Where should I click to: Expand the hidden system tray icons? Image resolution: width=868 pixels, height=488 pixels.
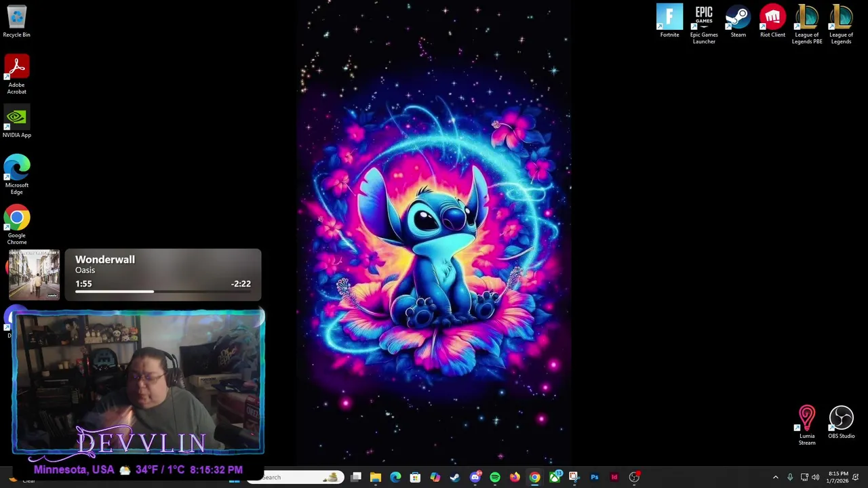(x=776, y=477)
